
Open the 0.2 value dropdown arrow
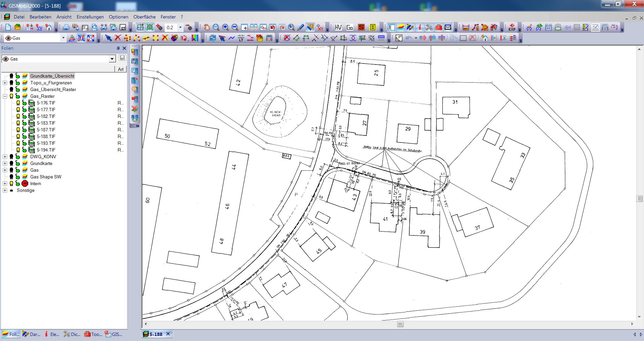pyautogui.click(x=180, y=28)
